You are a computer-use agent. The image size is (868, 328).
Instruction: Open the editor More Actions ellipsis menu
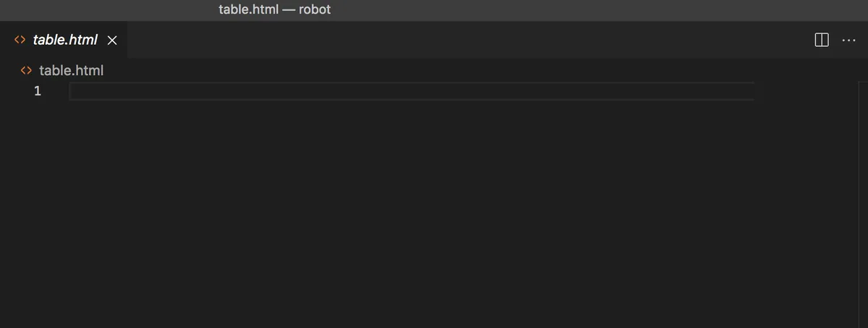pyautogui.click(x=848, y=40)
